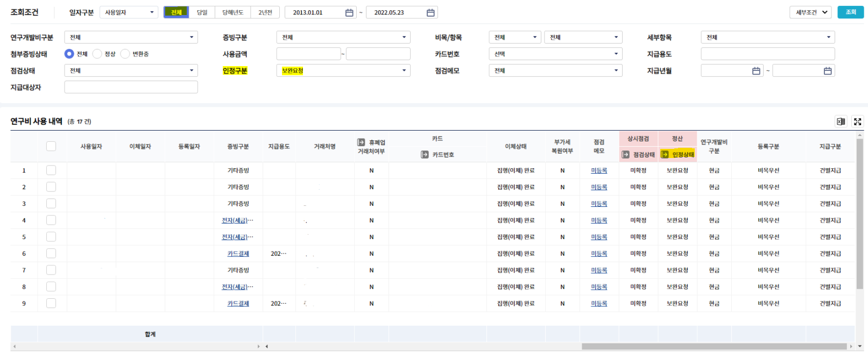868x352 pixels.
Task: Click the 사용금액 minimum amount field
Action: click(x=308, y=54)
